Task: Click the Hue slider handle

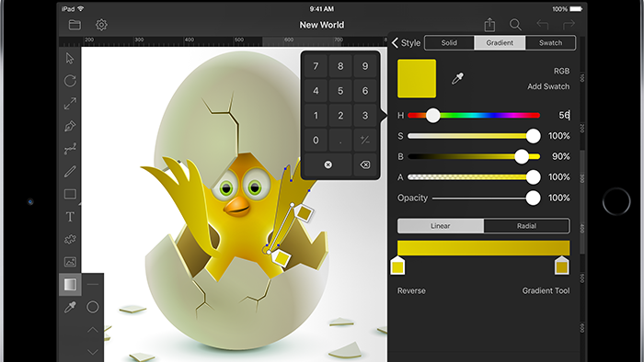Action: coord(432,116)
